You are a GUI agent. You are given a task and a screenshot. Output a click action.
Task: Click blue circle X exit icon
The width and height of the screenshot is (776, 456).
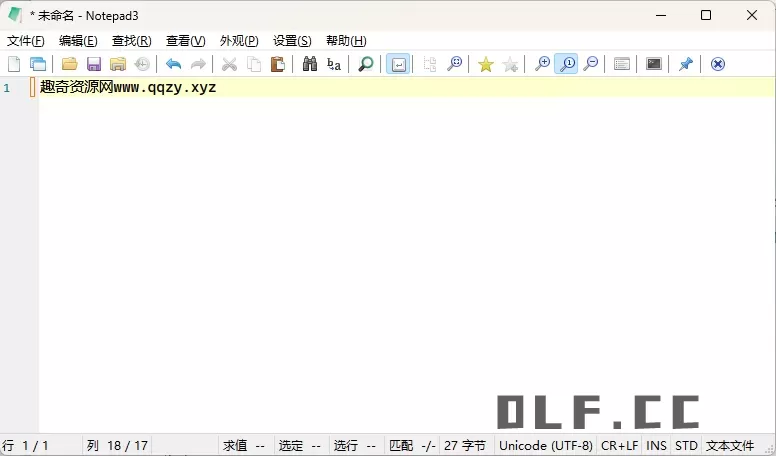coord(718,64)
